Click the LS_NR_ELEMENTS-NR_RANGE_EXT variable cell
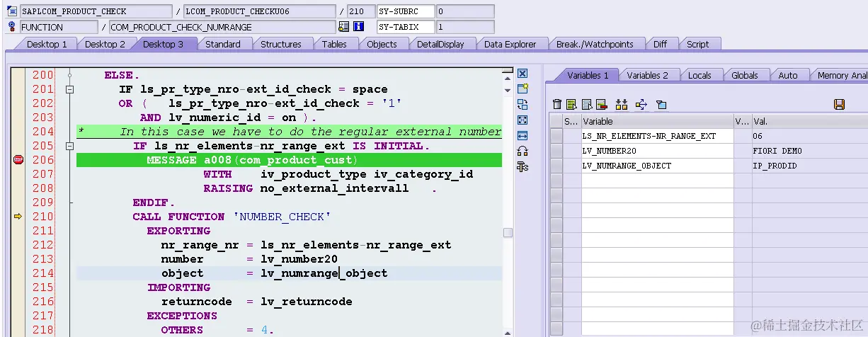This screenshot has height=337, width=868. click(657, 136)
